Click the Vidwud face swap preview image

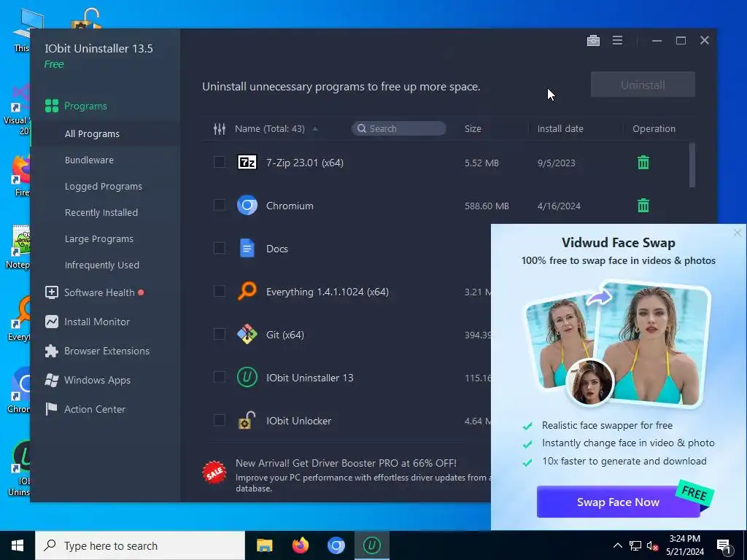[618, 345]
